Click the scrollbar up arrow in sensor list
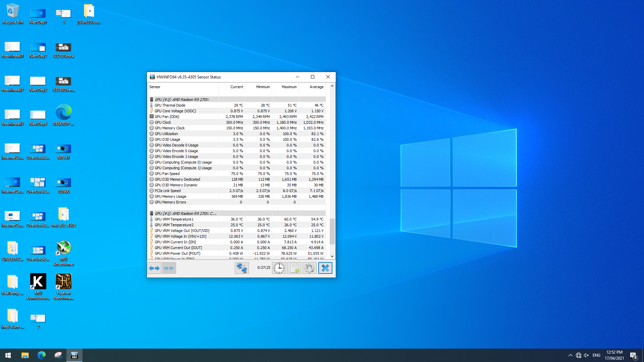Image resolution: width=644 pixels, height=362 pixels. [332, 86]
